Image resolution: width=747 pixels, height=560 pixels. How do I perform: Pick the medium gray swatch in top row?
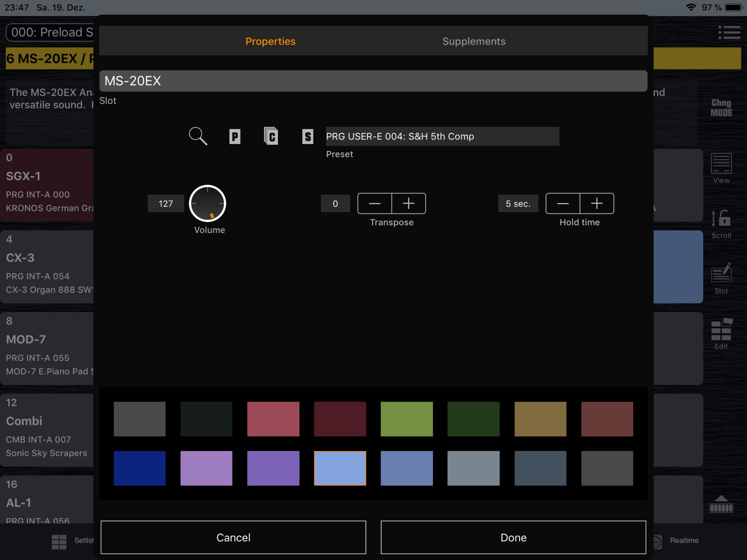[x=139, y=419]
